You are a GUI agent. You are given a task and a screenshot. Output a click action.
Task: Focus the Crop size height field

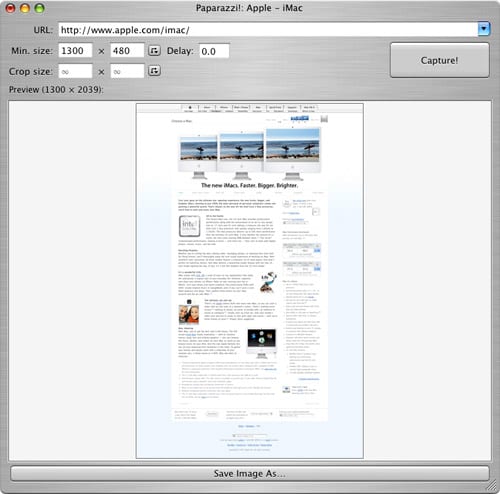pyautogui.click(x=127, y=71)
